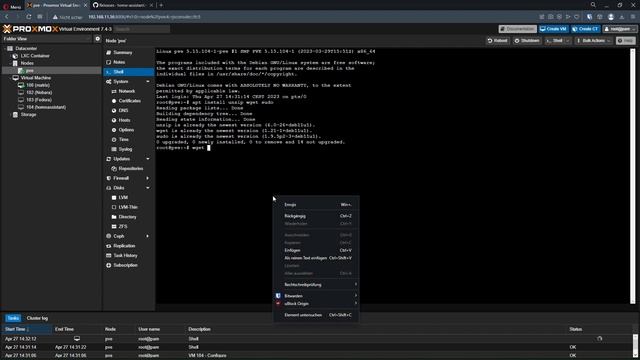This screenshot has width=640, height=360.
Task: Sort tasks by Start Time column
Action: [27, 329]
